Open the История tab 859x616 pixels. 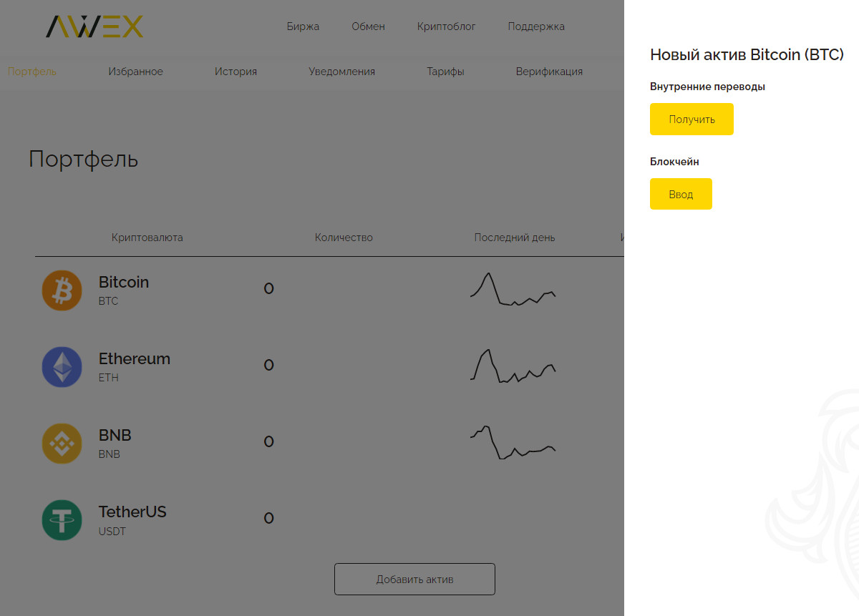click(x=236, y=72)
